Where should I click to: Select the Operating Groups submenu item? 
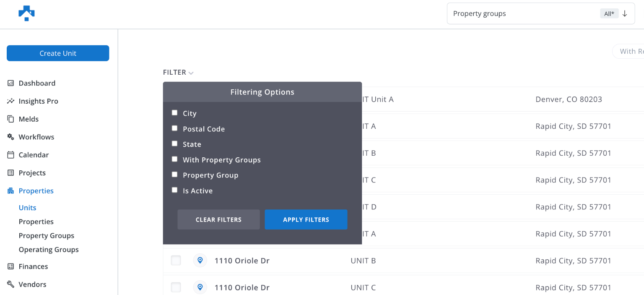point(49,250)
